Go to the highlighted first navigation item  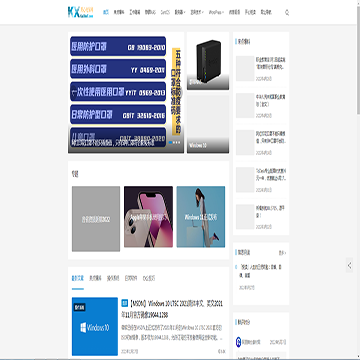(x=106, y=13)
